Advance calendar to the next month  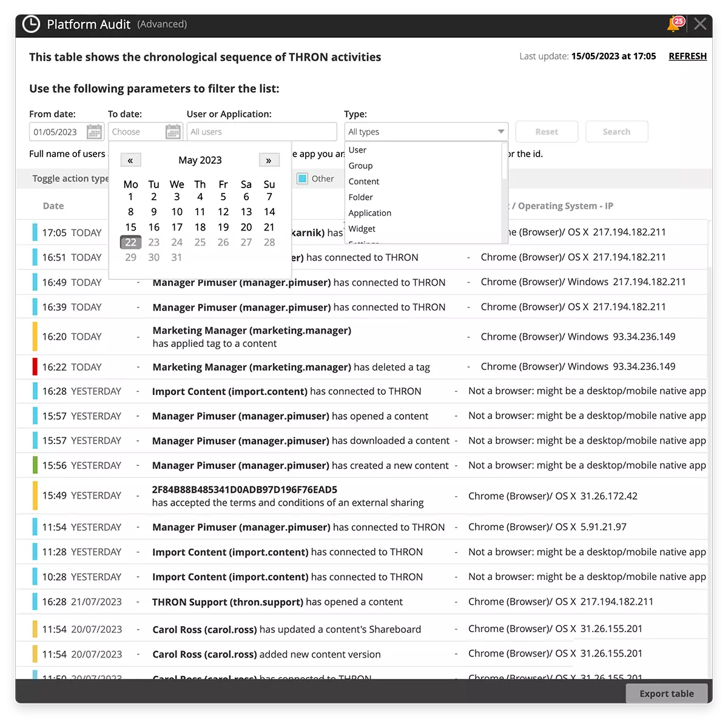[269, 160]
